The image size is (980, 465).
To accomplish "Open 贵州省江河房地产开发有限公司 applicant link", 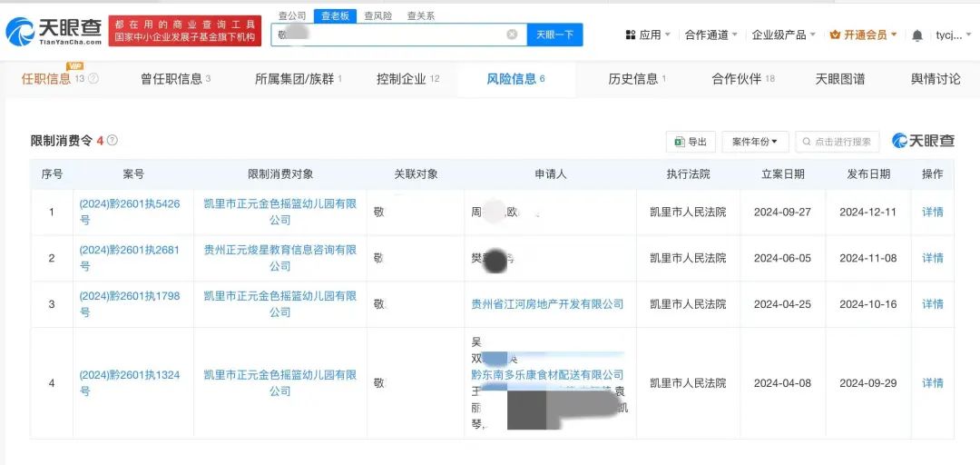I will [x=547, y=304].
